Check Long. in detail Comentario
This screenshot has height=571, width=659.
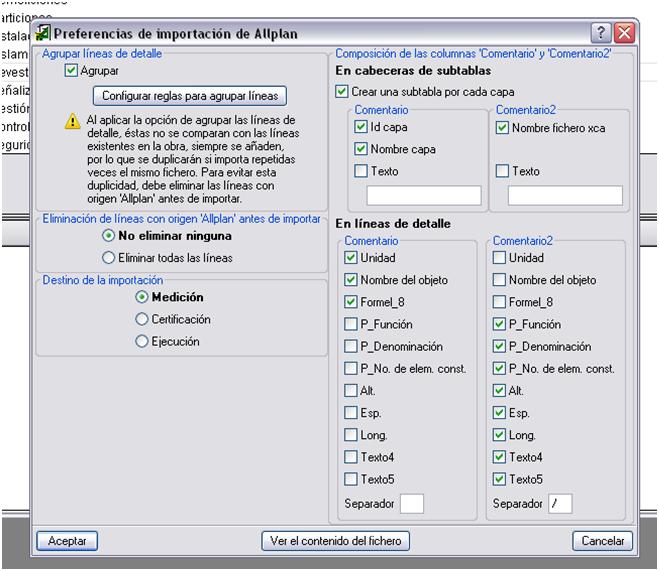pos(351,435)
